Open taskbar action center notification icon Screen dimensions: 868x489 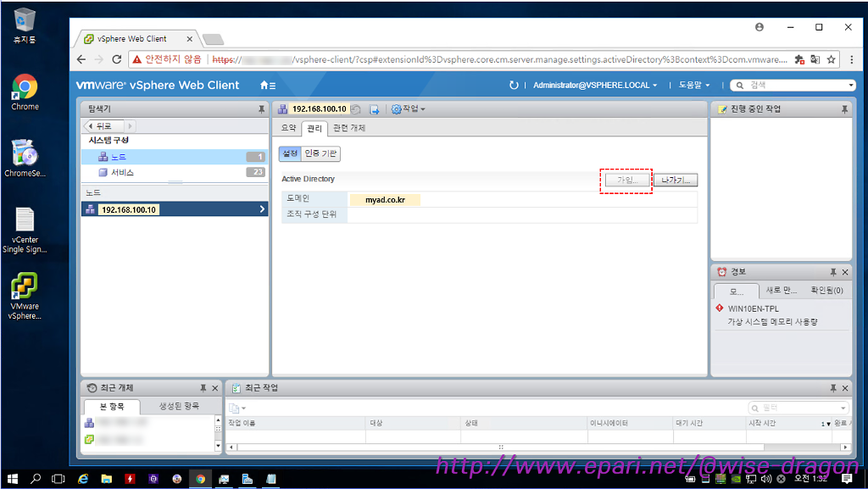847,479
